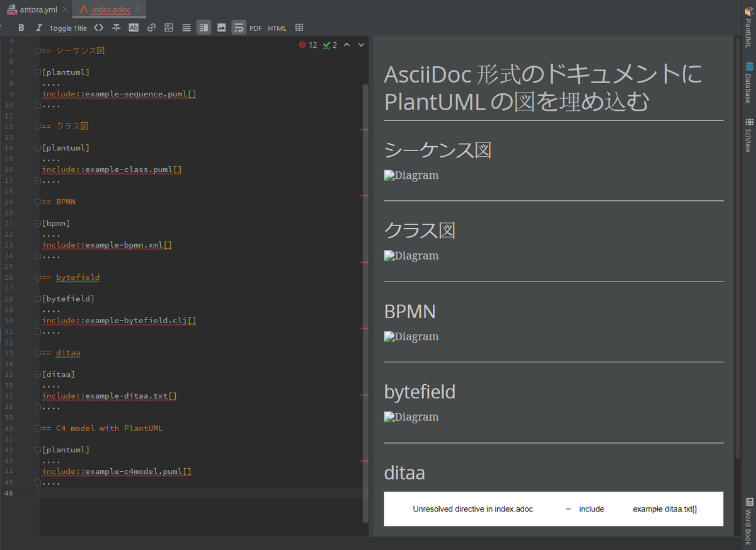Click the Ab highlight text icon
The width and height of the screenshot is (756, 550).
pyautogui.click(x=134, y=28)
